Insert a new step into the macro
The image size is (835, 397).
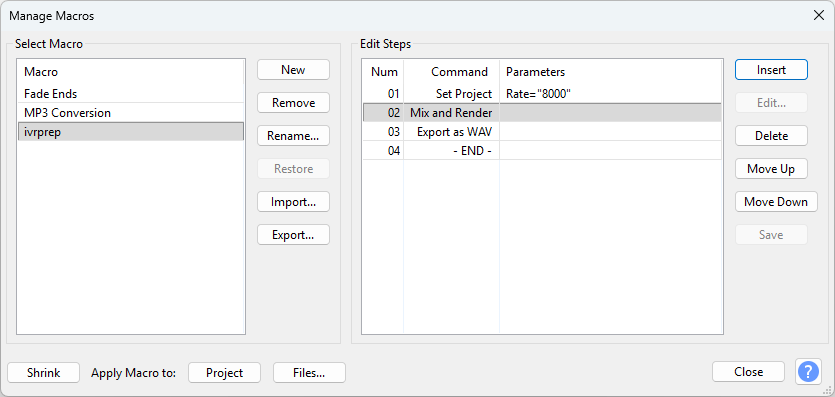click(771, 70)
